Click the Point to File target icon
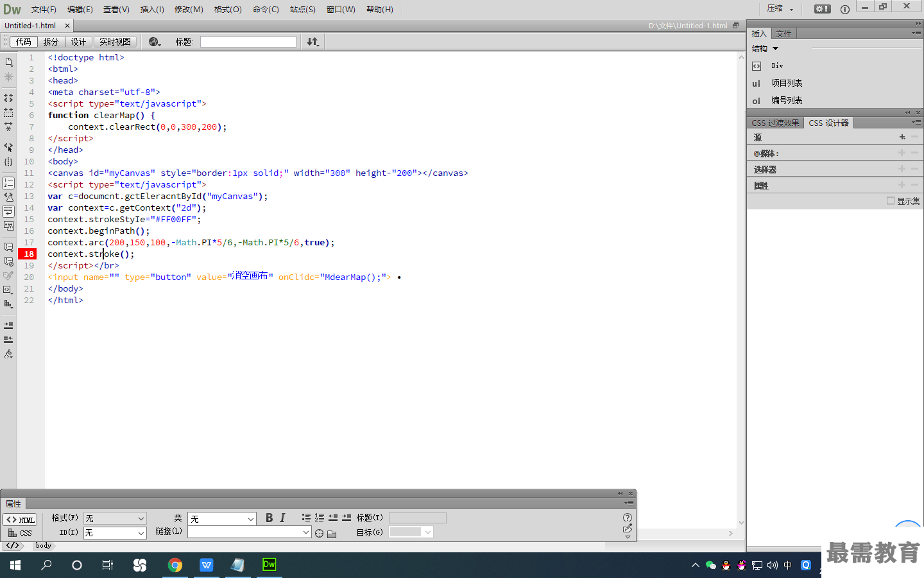This screenshot has height=578, width=924. click(320, 533)
